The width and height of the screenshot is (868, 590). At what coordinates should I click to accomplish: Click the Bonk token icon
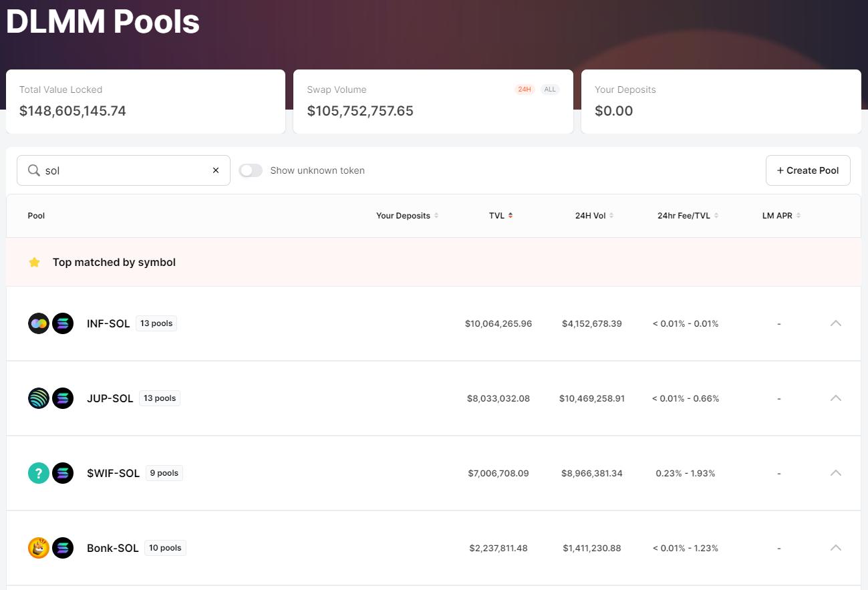pyautogui.click(x=39, y=548)
